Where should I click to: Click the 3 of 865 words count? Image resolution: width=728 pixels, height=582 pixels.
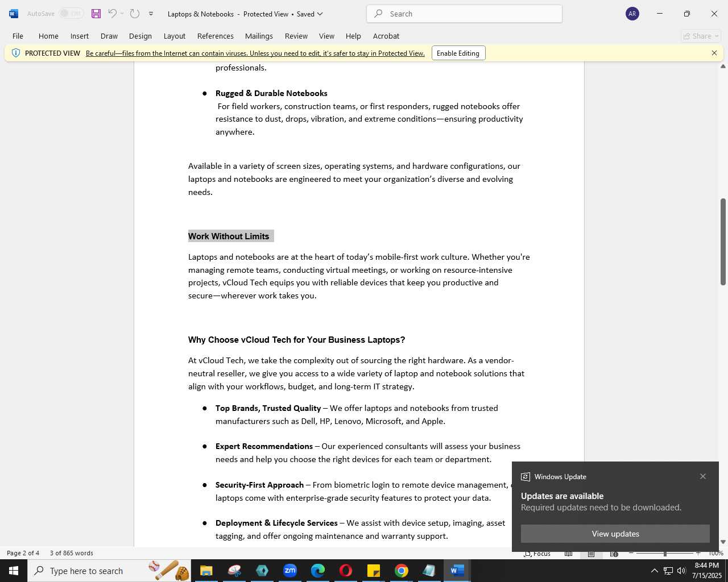(72, 553)
